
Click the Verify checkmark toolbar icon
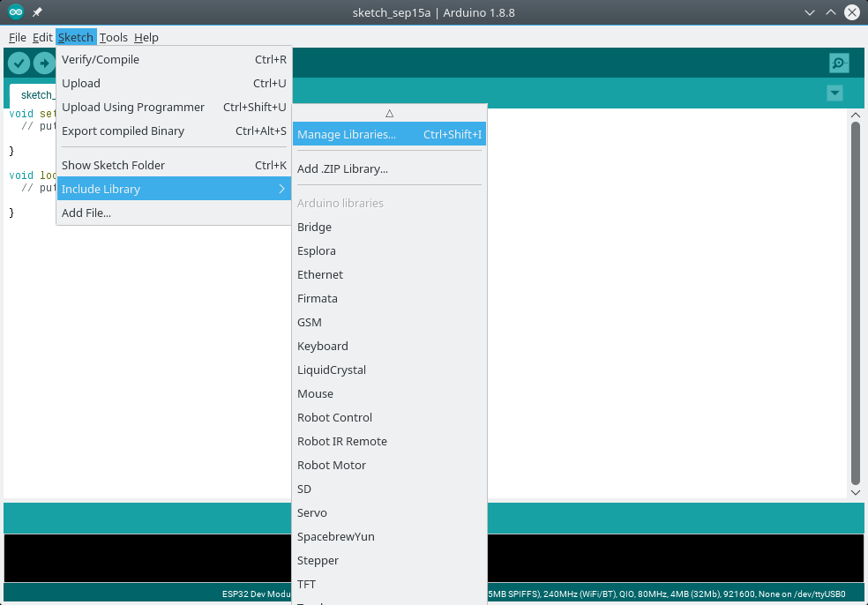click(19, 63)
